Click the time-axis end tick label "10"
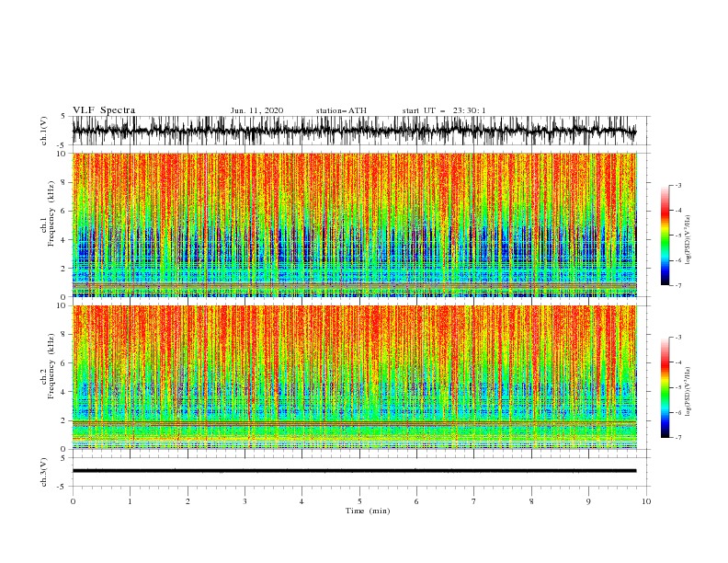 coord(646,501)
